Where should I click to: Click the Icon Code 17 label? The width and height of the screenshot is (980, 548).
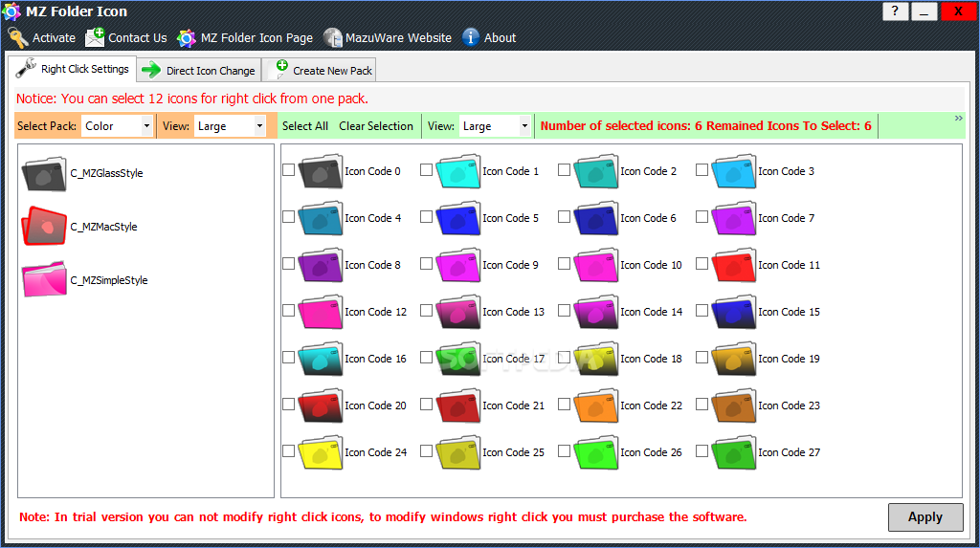pos(514,359)
